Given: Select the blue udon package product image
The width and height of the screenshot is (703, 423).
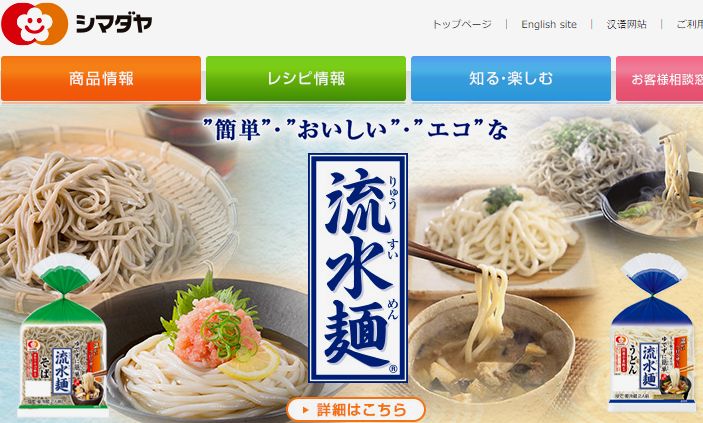Looking at the screenshot, I should tap(653, 333).
